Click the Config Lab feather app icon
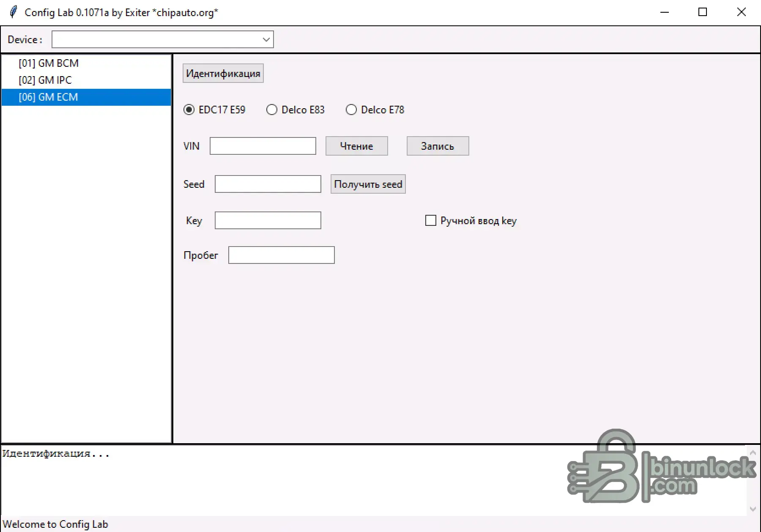The height and width of the screenshot is (532, 761). [14, 12]
